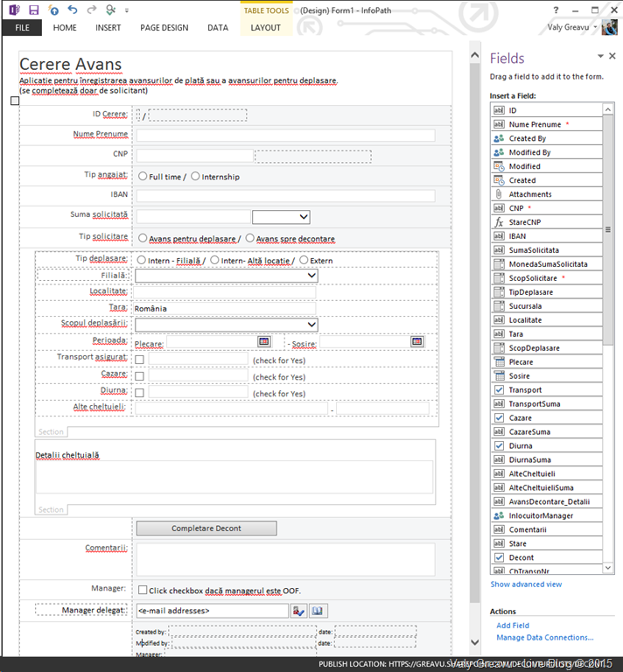
Task: Switch to the INSERT ribbon tab
Action: tap(108, 28)
